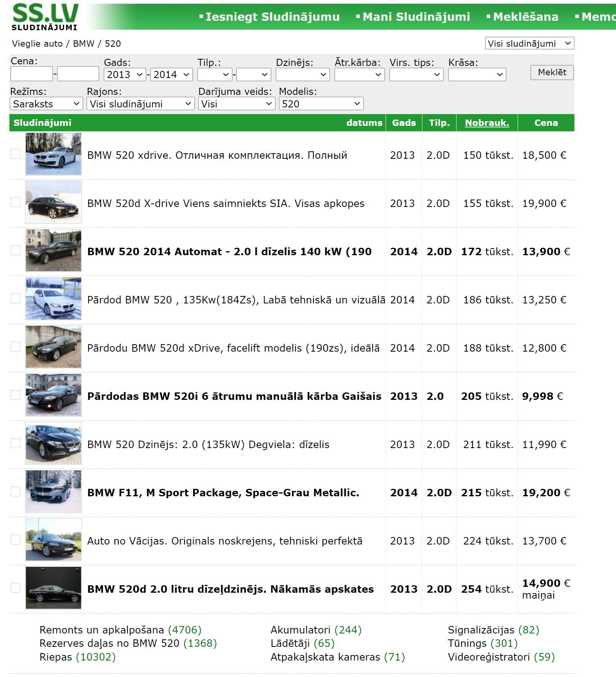Check the BMW F11 M Sport listing box
The image size is (616, 677).
pyautogui.click(x=15, y=492)
